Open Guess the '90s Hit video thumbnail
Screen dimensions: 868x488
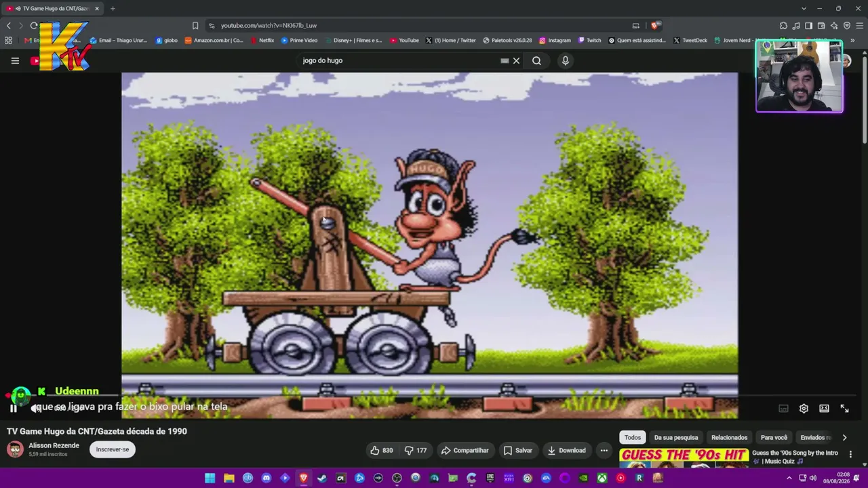click(684, 458)
